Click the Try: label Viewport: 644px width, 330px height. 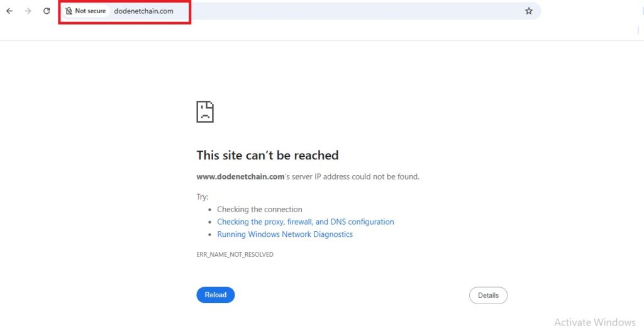(x=202, y=196)
